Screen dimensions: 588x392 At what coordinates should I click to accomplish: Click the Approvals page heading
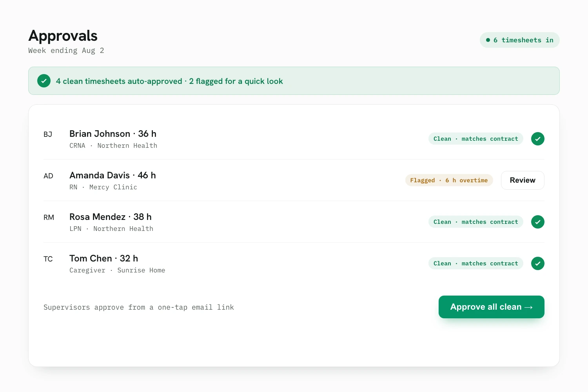63,36
